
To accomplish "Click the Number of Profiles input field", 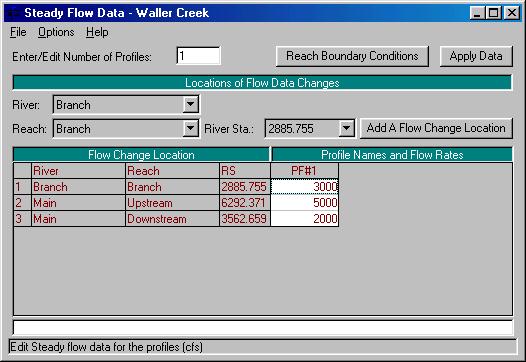I will click(x=198, y=56).
